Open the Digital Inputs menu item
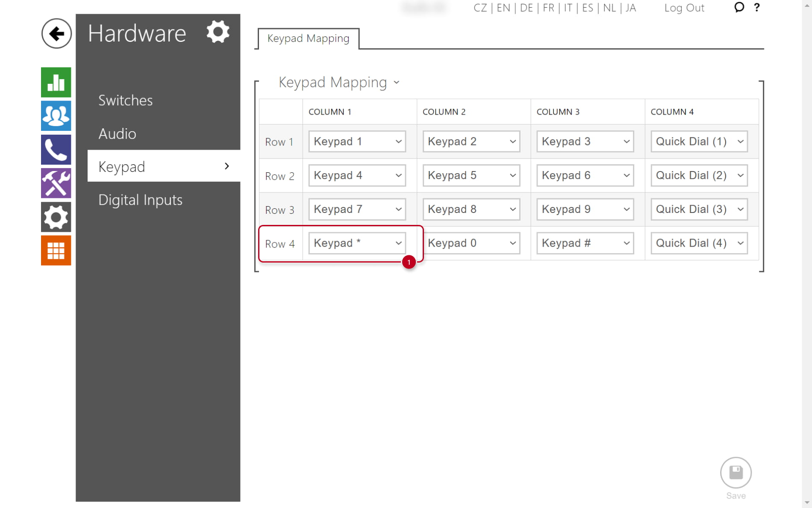Viewport: 812px width, 508px height. point(140,200)
